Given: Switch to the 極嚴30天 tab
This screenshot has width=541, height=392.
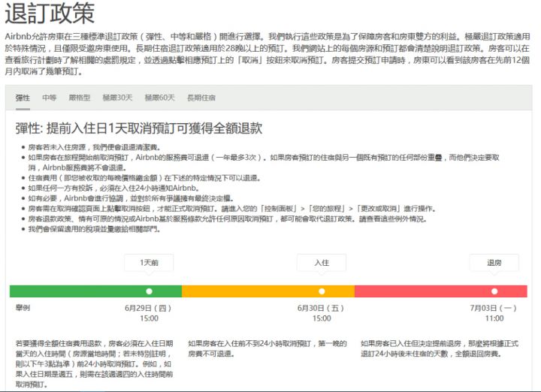Looking at the screenshot, I should [117, 98].
